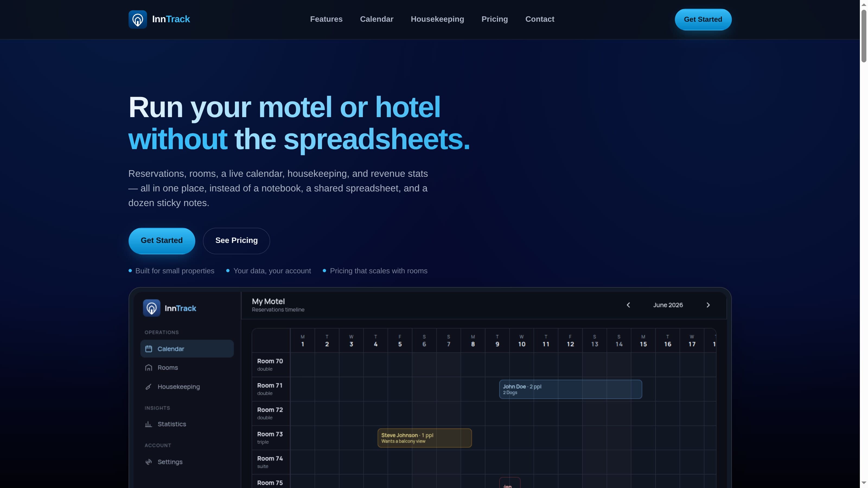The height and width of the screenshot is (488, 868).
Task: Click the InnTrack brand name in header
Action: click(171, 19)
